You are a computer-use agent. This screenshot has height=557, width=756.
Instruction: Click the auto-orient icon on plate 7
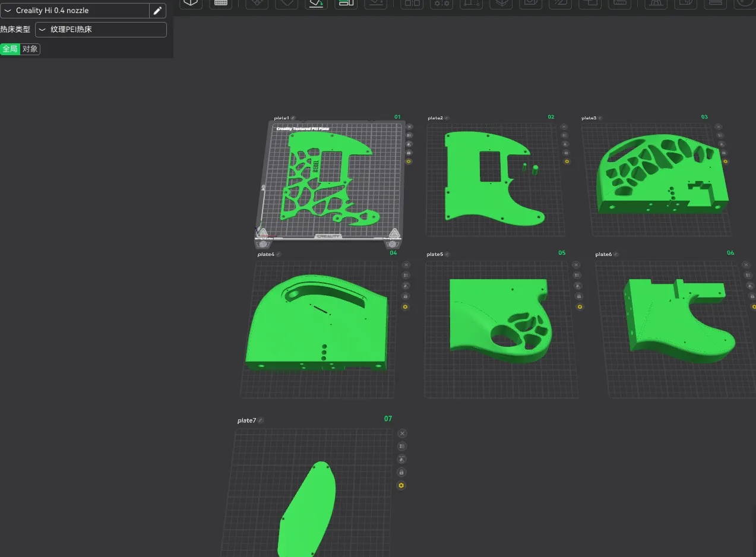(x=401, y=459)
